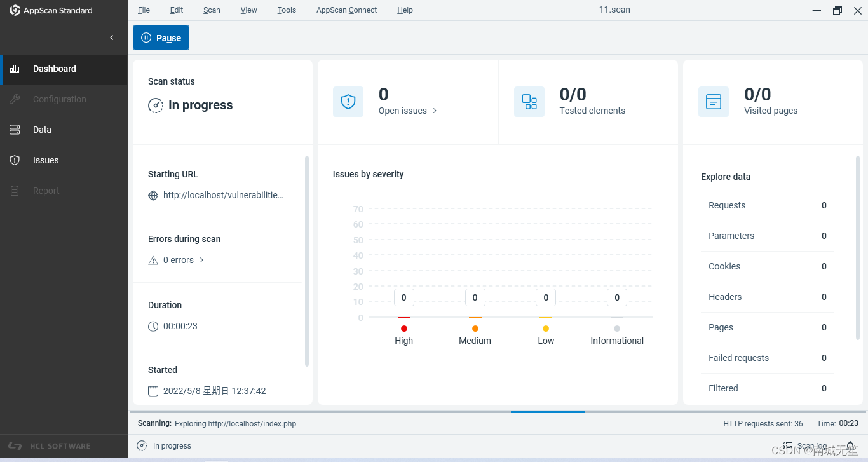Click the Exploring localhost index.php status text
The width and height of the screenshot is (868, 462).
[x=235, y=423]
